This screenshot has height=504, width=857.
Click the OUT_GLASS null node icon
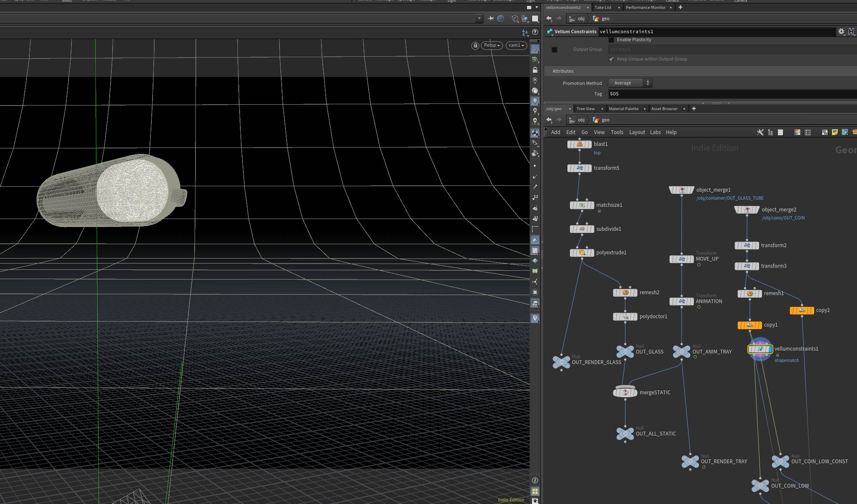[x=625, y=351]
